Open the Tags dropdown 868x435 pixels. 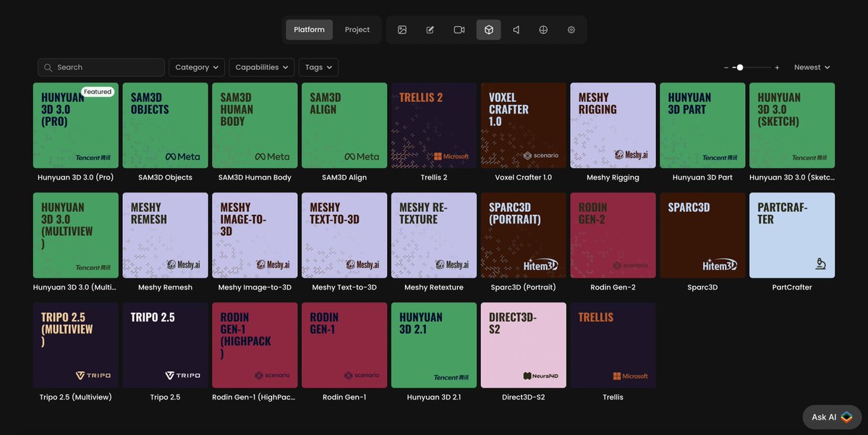pyautogui.click(x=318, y=67)
